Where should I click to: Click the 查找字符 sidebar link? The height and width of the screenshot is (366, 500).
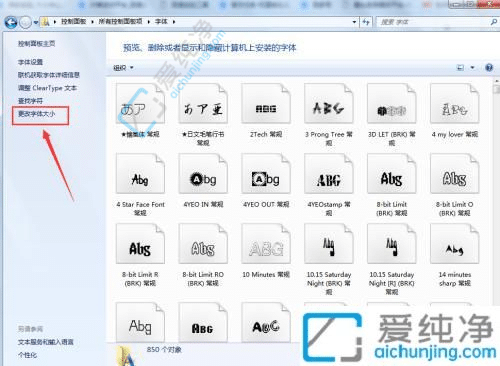click(30, 101)
